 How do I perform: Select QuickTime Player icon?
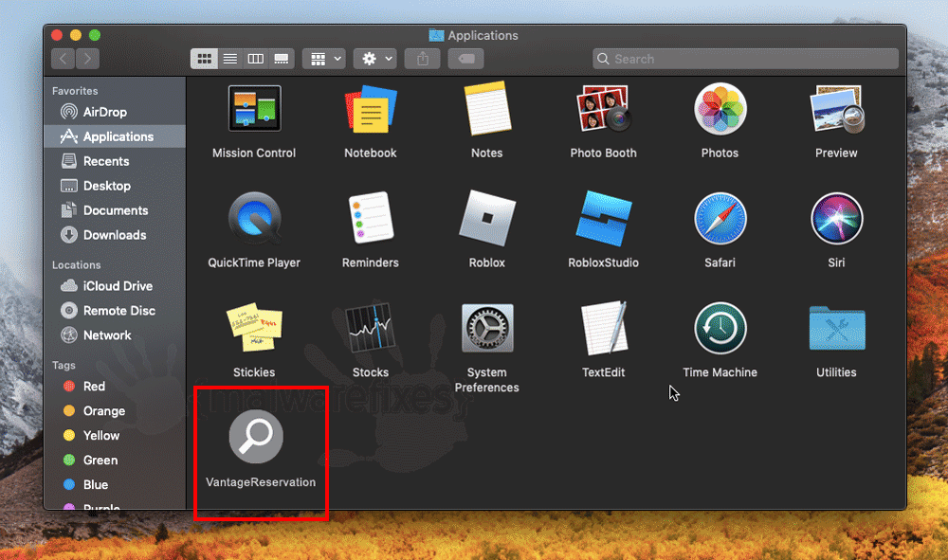[x=254, y=218]
